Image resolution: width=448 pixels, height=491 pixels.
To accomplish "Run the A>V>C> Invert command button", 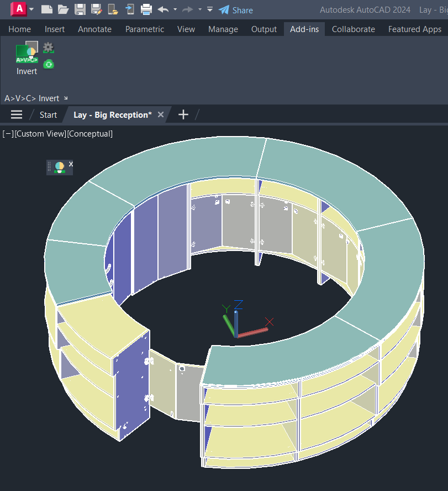I will click(27, 58).
